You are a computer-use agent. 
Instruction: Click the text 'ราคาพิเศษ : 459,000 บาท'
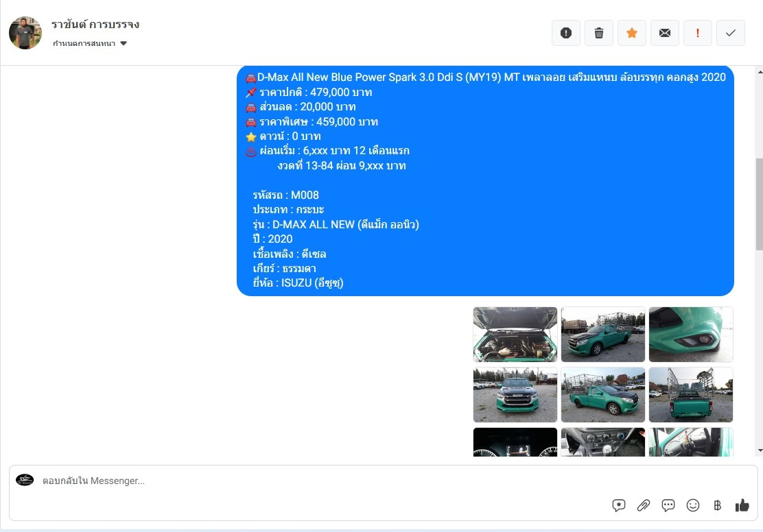click(319, 121)
